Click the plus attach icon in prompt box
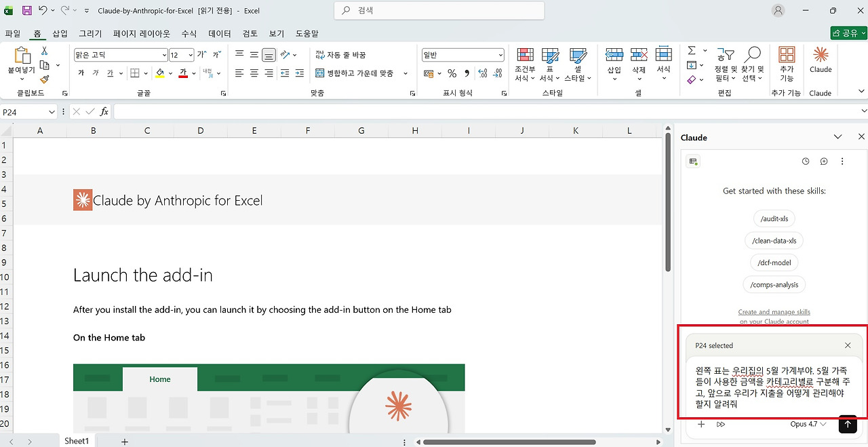The height and width of the screenshot is (447, 868). pyautogui.click(x=702, y=424)
